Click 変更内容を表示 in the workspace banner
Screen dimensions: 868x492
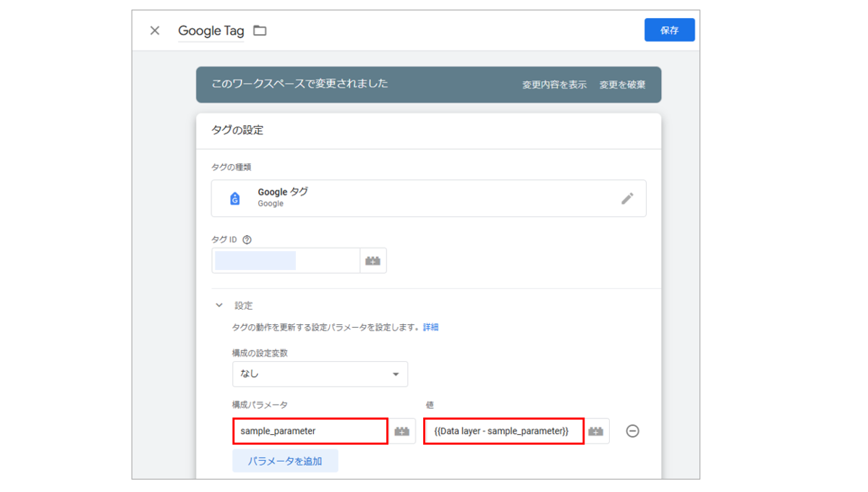[x=554, y=85]
